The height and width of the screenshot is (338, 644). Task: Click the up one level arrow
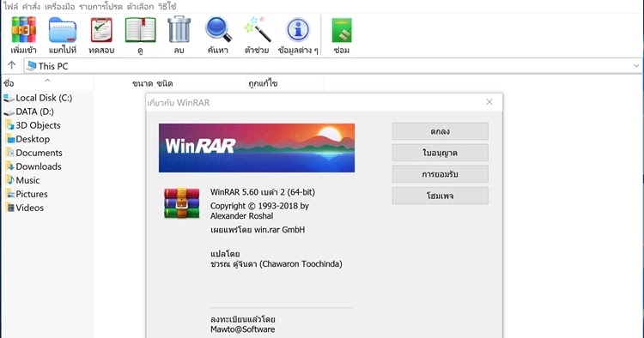tap(11, 65)
